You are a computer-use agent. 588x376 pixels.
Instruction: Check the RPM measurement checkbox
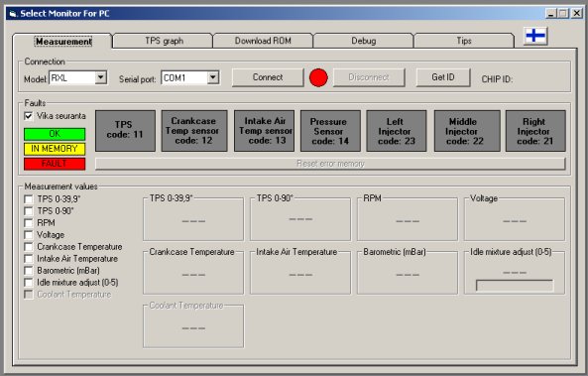click(29, 223)
